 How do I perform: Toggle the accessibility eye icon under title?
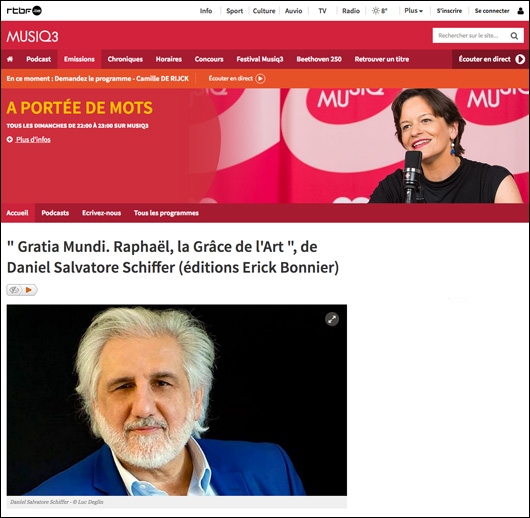pyautogui.click(x=14, y=290)
